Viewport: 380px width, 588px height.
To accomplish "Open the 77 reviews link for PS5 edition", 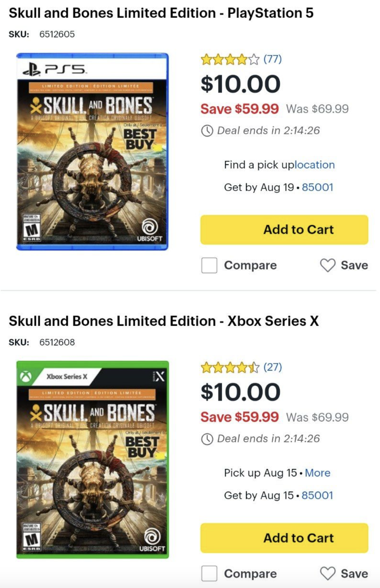I will 272,59.
